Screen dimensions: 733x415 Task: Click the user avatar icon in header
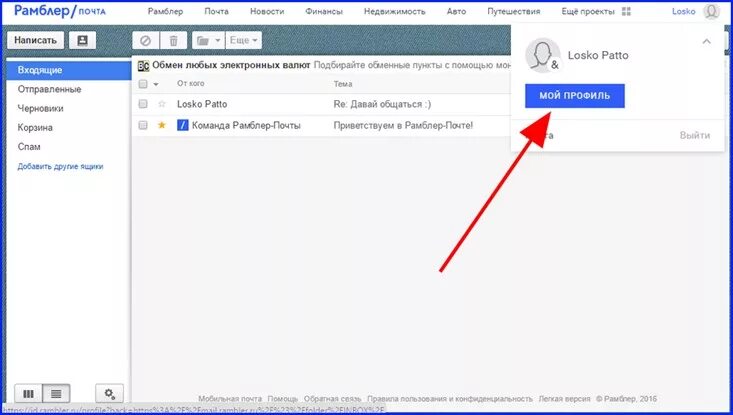pos(711,11)
